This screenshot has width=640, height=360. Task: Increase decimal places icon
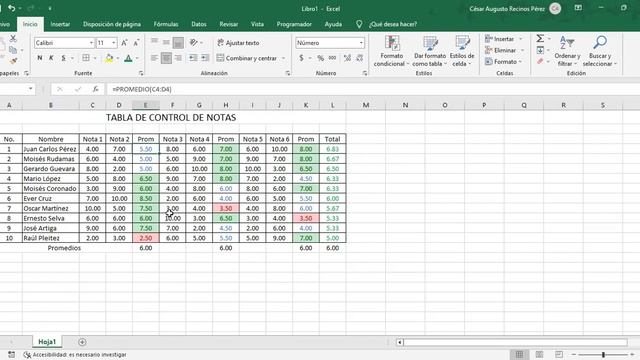point(347,58)
